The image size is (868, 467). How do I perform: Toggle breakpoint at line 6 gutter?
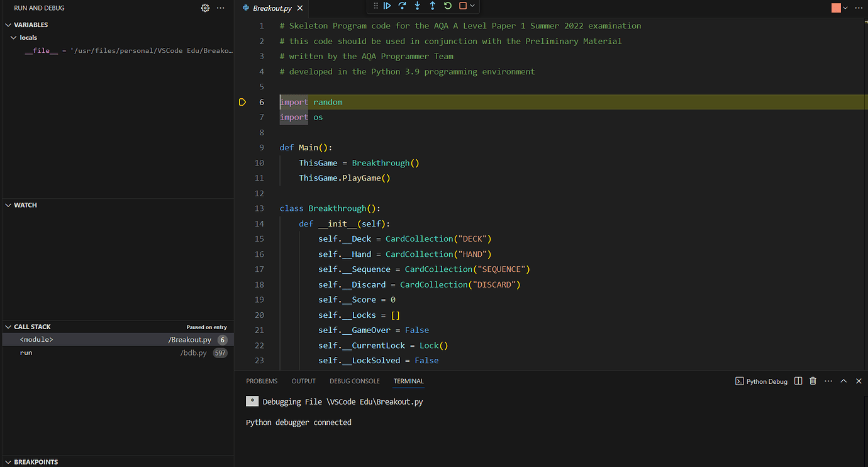[242, 102]
